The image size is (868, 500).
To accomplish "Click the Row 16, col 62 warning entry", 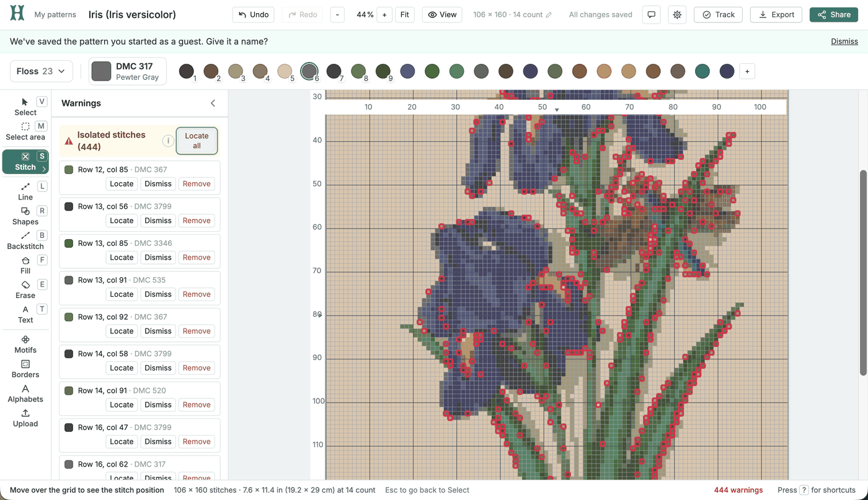I will [x=139, y=468].
